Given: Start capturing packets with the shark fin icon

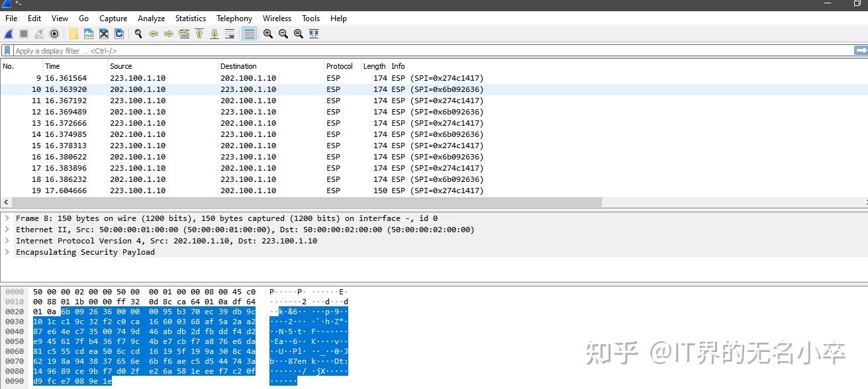Looking at the screenshot, I should [9, 34].
